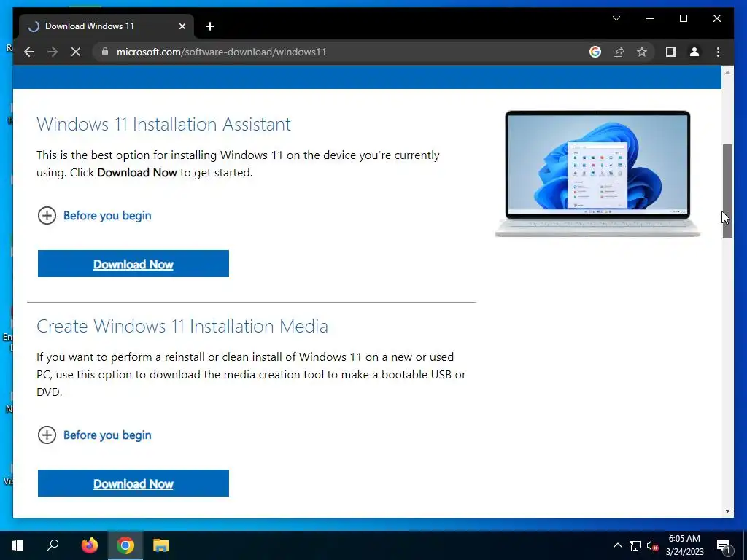The width and height of the screenshot is (747, 560).
Task: Click Download Now for Installation Assistant
Action: tap(133, 264)
